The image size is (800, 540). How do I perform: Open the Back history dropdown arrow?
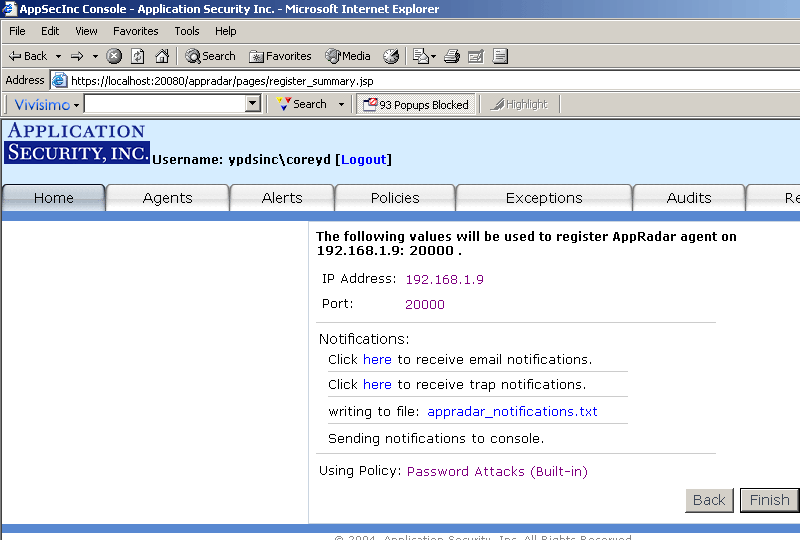58,56
